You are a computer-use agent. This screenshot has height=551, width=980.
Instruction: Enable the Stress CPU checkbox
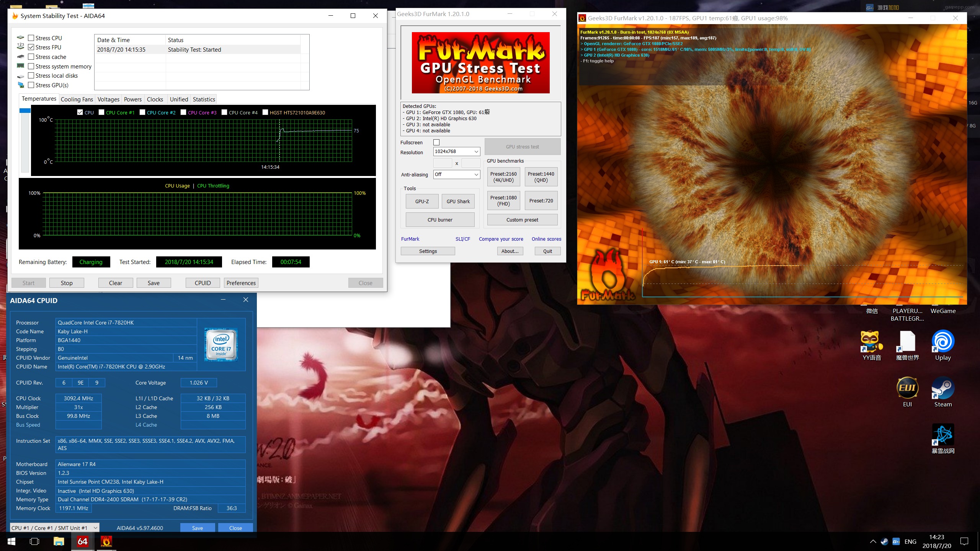click(x=31, y=38)
